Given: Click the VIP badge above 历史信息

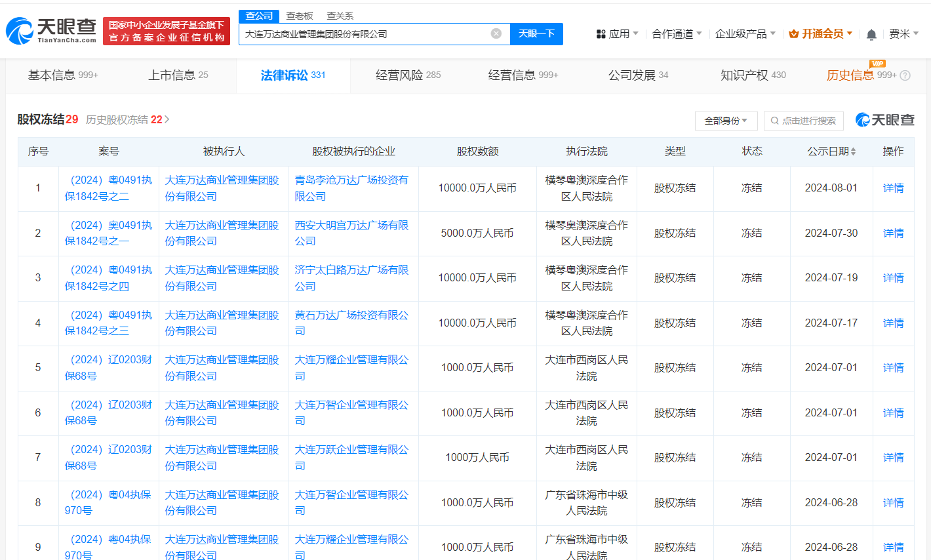Looking at the screenshot, I should [x=879, y=65].
